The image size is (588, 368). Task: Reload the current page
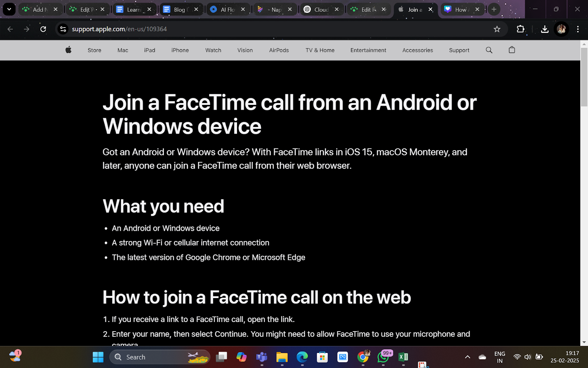click(x=43, y=29)
